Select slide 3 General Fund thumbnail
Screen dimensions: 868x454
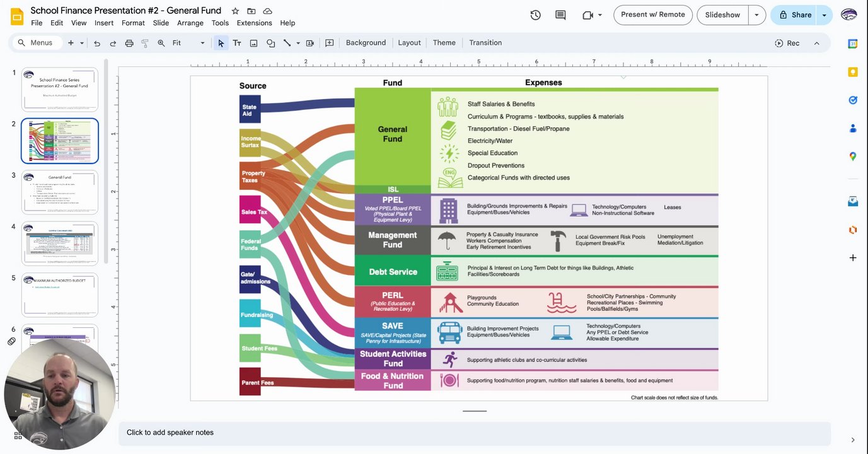[60, 192]
